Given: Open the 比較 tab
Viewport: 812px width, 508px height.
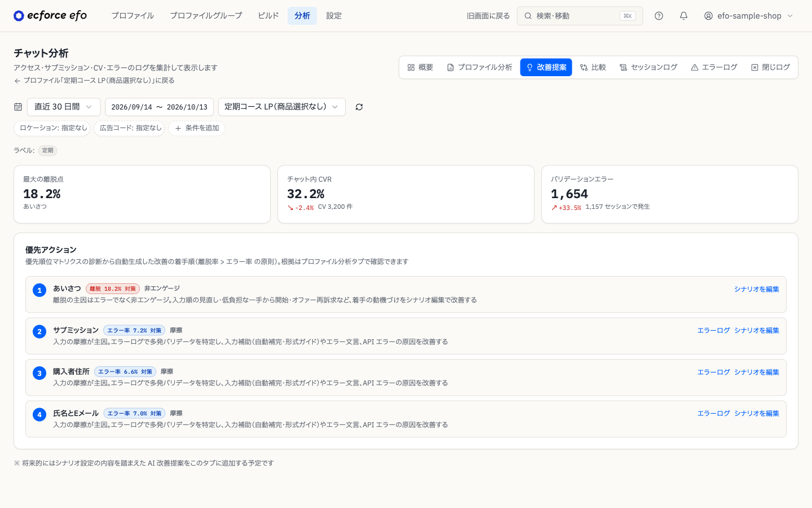Looking at the screenshot, I should coord(593,67).
